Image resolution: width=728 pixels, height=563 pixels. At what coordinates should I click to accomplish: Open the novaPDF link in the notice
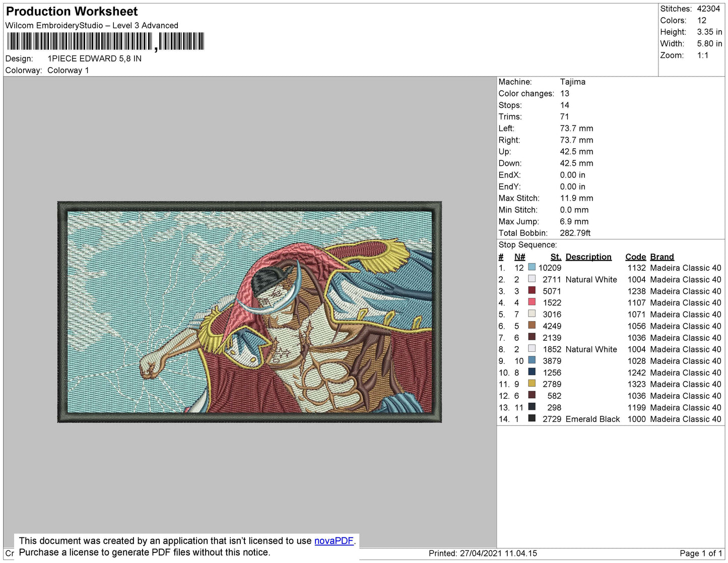(x=334, y=541)
